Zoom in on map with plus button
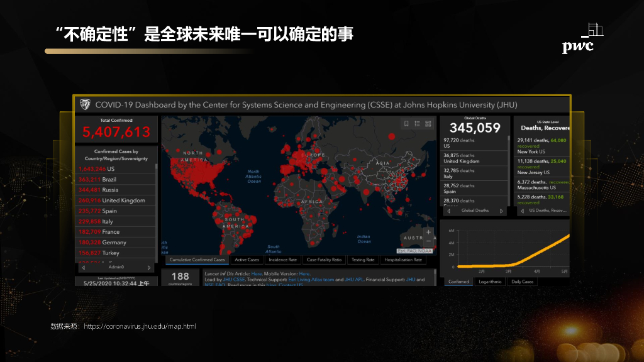Image resolution: width=644 pixels, height=362 pixels. [x=428, y=233]
